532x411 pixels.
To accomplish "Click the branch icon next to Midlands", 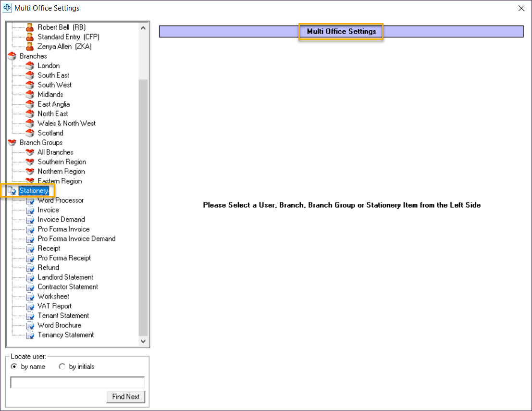I will tap(30, 94).
